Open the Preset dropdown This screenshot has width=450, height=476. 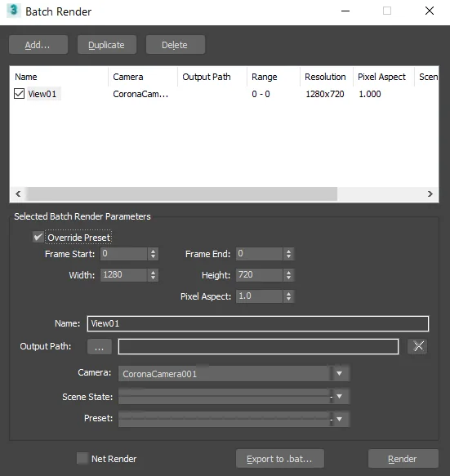click(x=234, y=419)
